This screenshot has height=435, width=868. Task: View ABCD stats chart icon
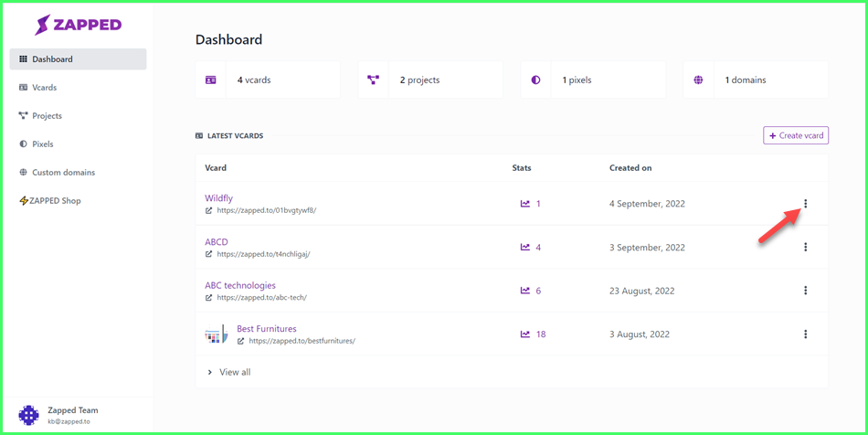[525, 248]
